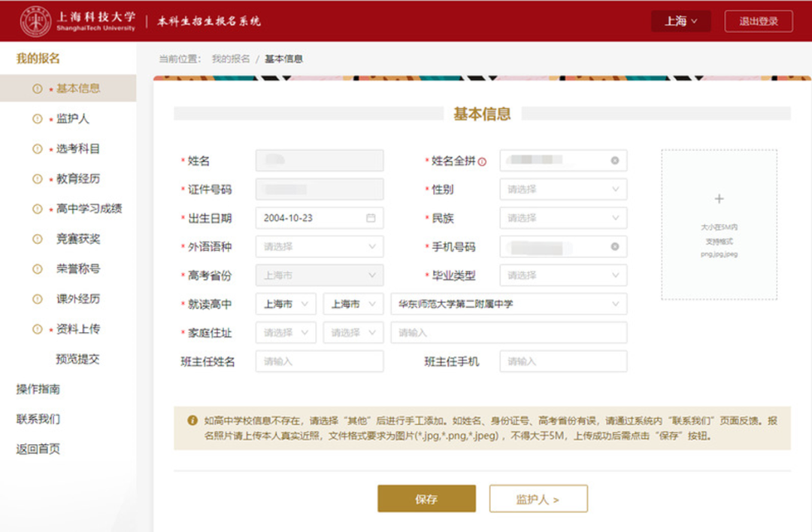This screenshot has height=532, width=812.
Task: Click 退出登录 to log out
Action: (x=759, y=21)
